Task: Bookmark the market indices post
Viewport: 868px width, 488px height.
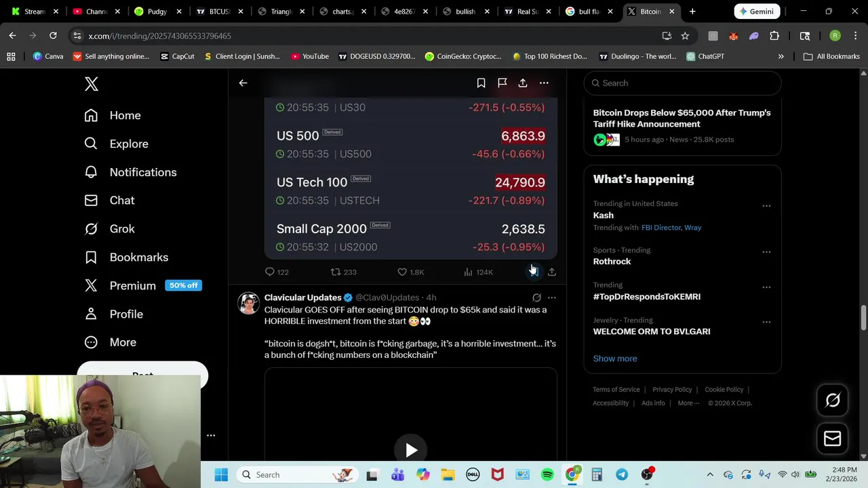Action: click(534, 272)
